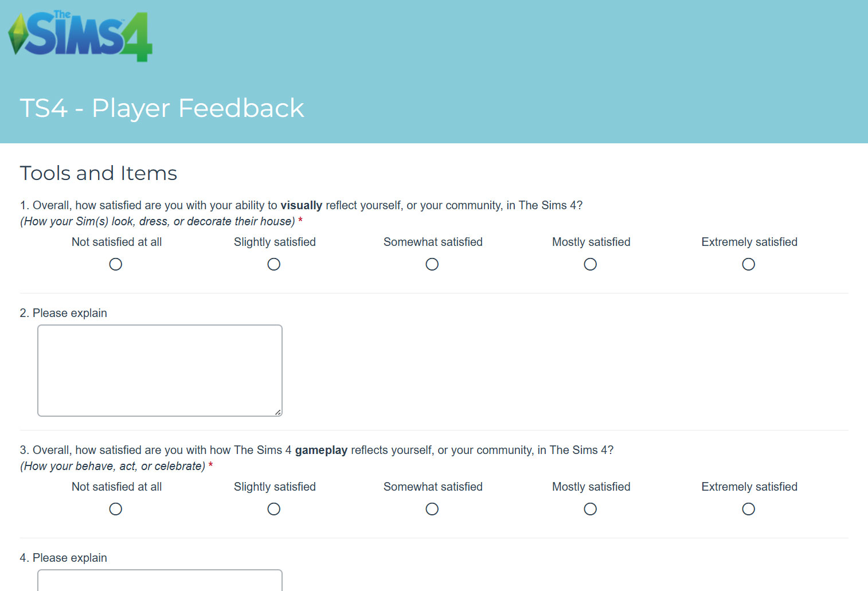868x591 pixels.
Task: Click The Sims 4 logo
Action: (80, 36)
